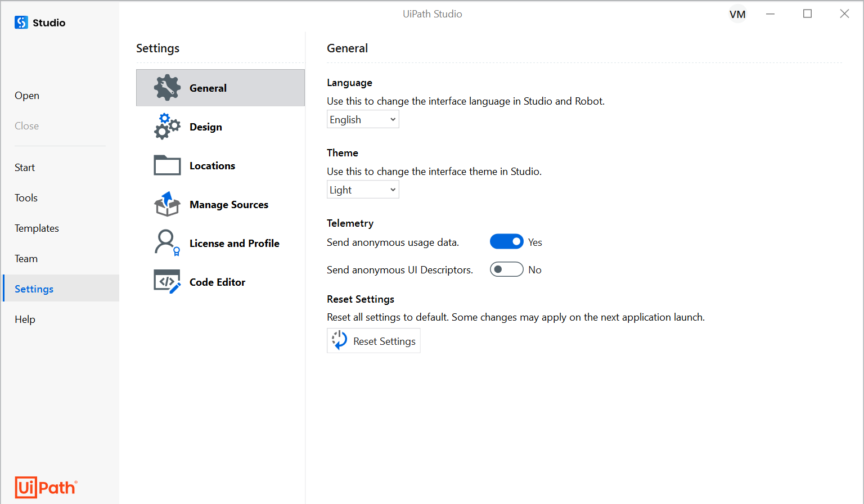Click the UiPath logo at bottom left
The image size is (864, 504).
(46, 487)
